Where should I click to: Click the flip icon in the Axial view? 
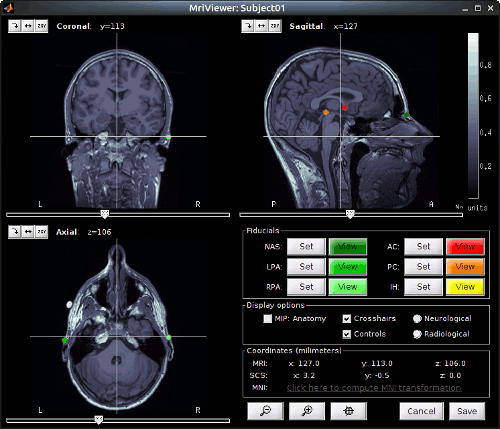pos(28,232)
